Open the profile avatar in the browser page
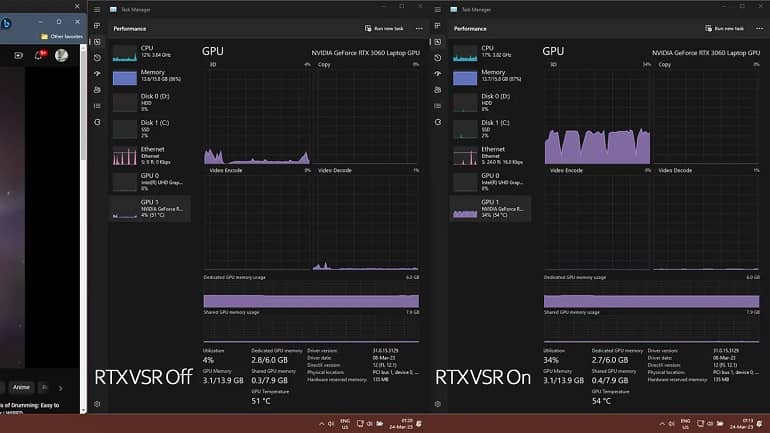Screen dimensions: 770x433 point(61,55)
